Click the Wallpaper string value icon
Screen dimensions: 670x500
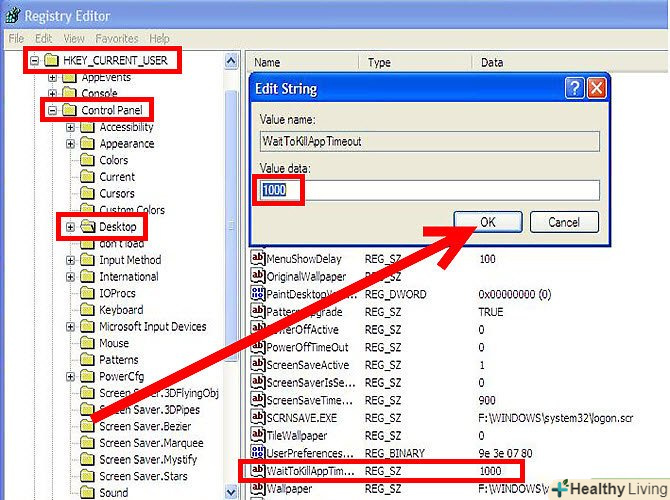(x=258, y=488)
